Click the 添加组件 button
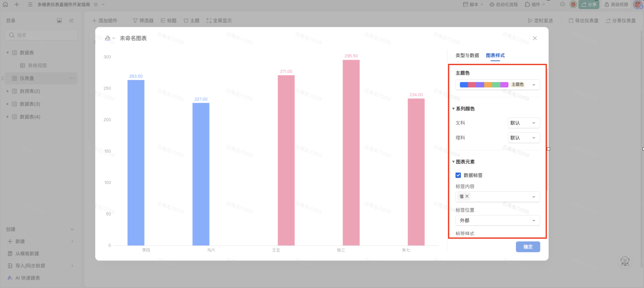This screenshot has width=644, height=288. click(105, 21)
